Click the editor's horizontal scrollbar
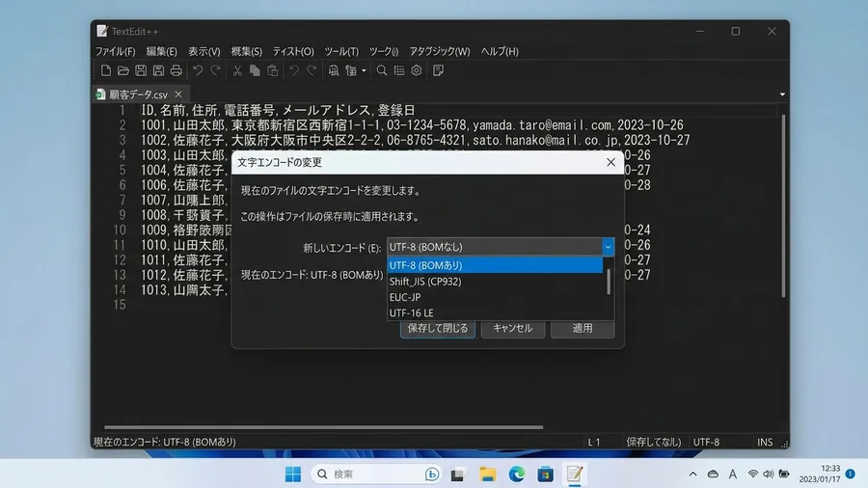The image size is (868, 488). tap(323, 427)
